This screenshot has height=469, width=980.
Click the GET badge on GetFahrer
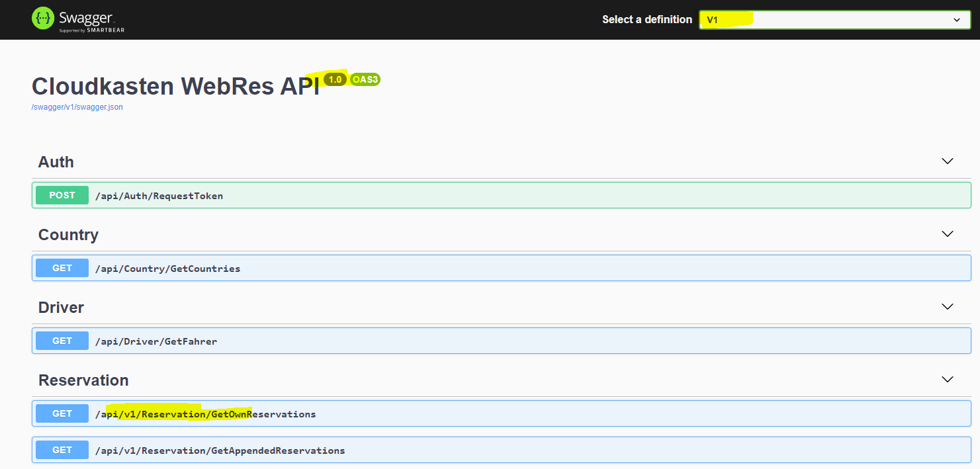click(62, 341)
